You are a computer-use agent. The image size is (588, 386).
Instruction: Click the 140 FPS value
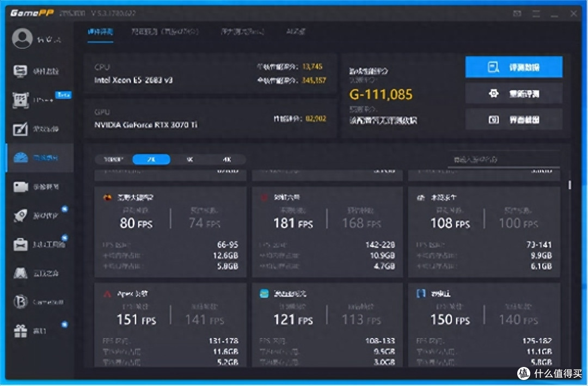pos(518,320)
